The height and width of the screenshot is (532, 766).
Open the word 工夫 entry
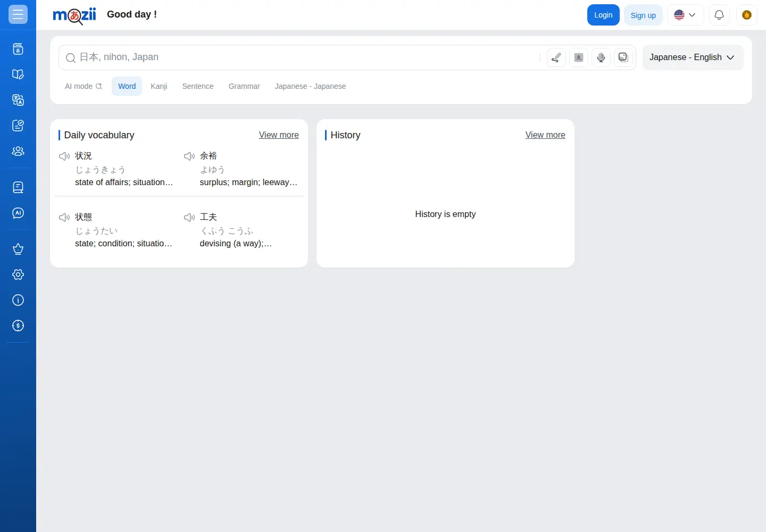(x=209, y=217)
